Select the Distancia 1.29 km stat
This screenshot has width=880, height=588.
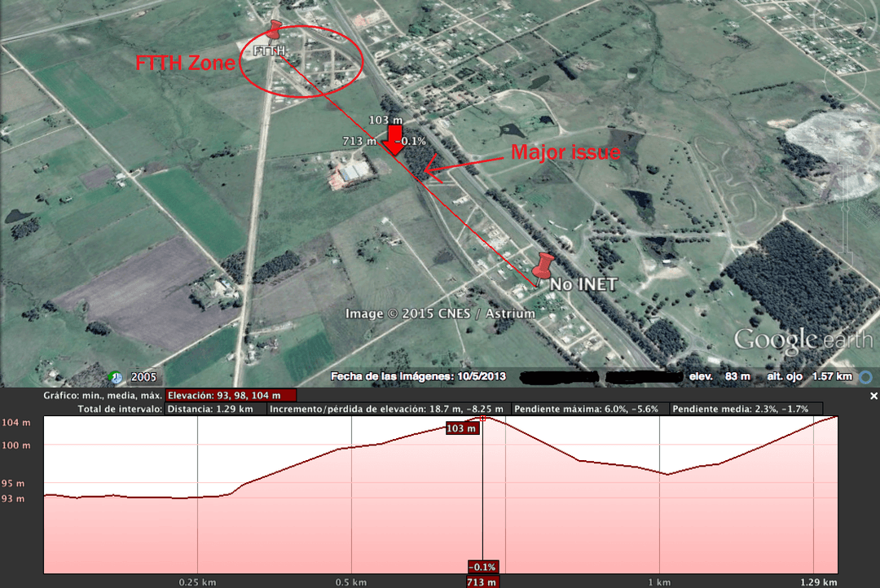[x=215, y=409]
